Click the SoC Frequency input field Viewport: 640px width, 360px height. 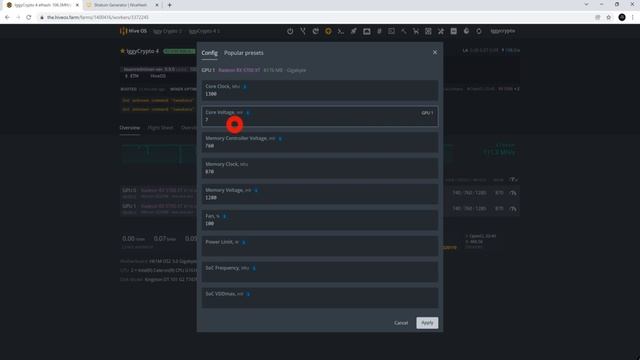click(320, 272)
